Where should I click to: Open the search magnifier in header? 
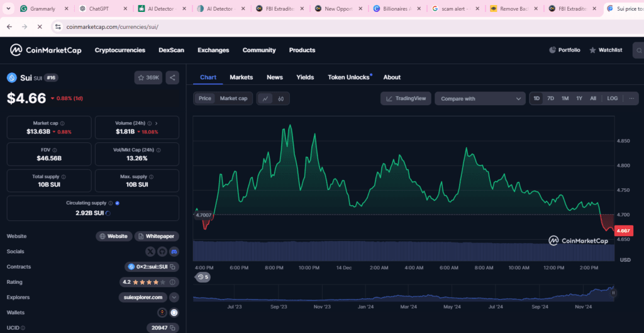tap(639, 50)
